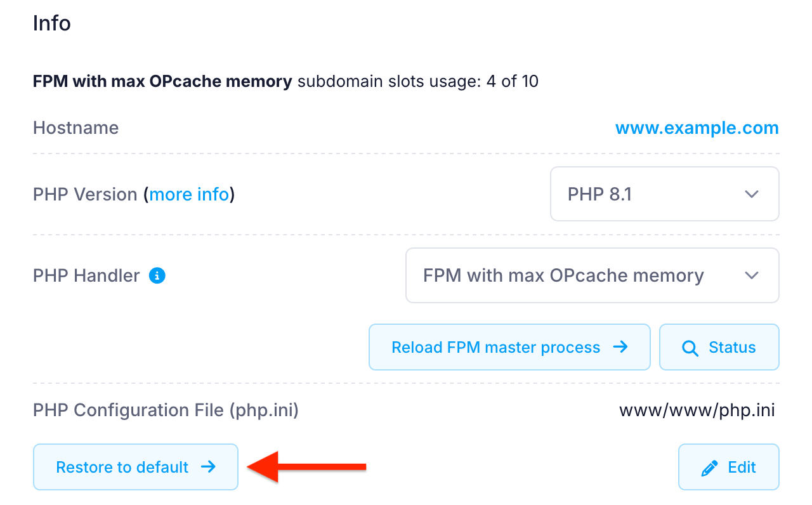Click the Restore to default button
Image resolution: width=812 pixels, height=505 pixels.
tap(135, 467)
